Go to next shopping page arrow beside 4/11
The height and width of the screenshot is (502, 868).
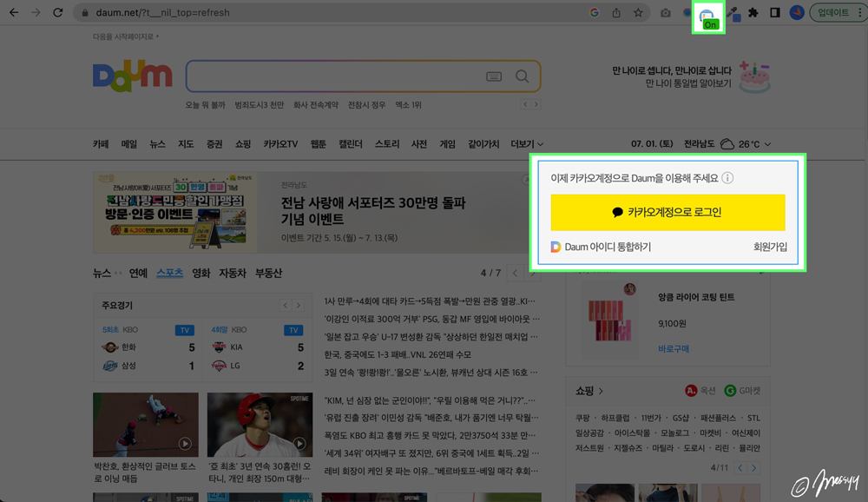point(754,467)
